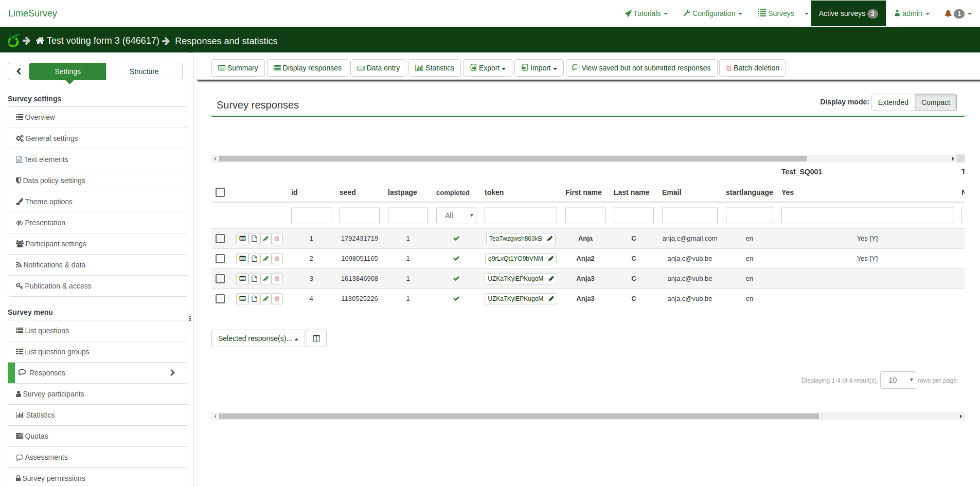Open the Export dropdown

(x=488, y=68)
